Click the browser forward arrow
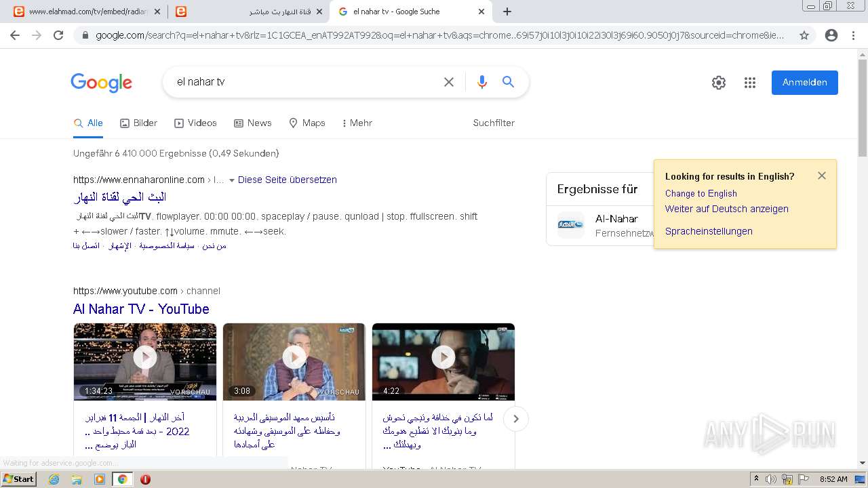The image size is (868, 488). click(x=37, y=35)
